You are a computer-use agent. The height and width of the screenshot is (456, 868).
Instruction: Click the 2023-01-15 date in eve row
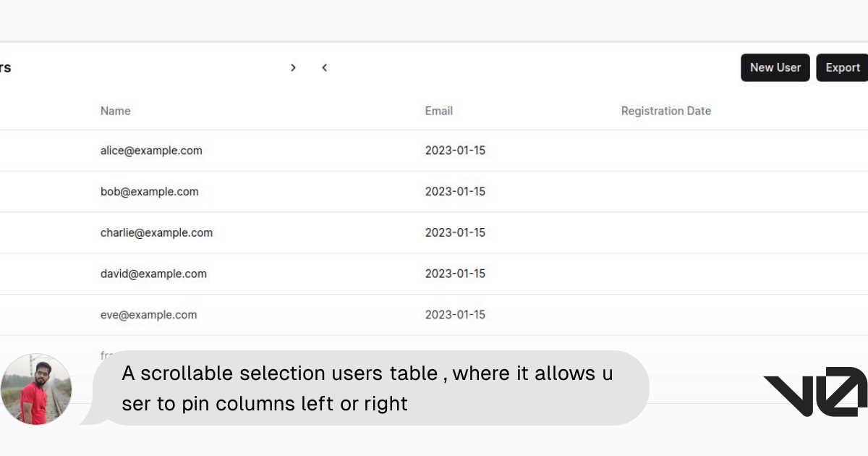(455, 315)
